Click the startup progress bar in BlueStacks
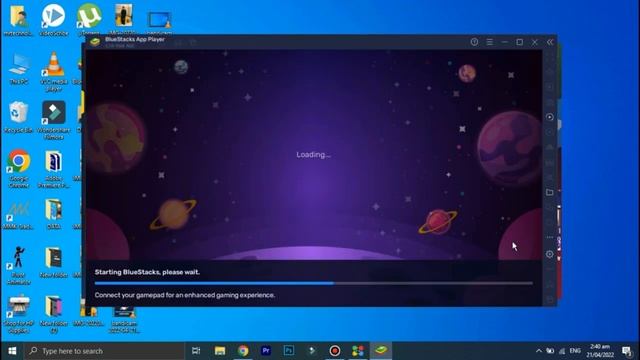This screenshot has height=360, width=640. click(x=313, y=283)
